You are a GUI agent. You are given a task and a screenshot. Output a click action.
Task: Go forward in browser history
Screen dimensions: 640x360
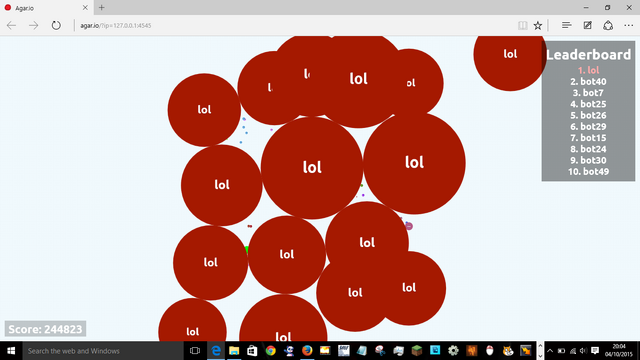[x=33, y=25]
